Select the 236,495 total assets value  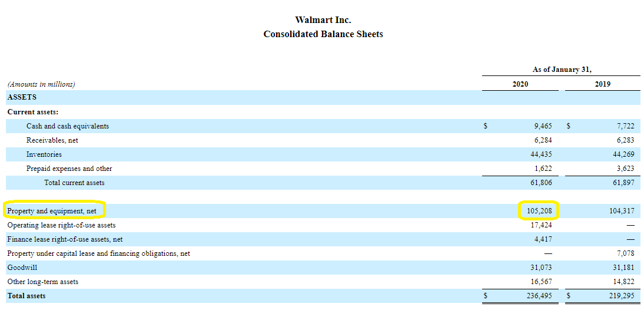tap(539, 296)
